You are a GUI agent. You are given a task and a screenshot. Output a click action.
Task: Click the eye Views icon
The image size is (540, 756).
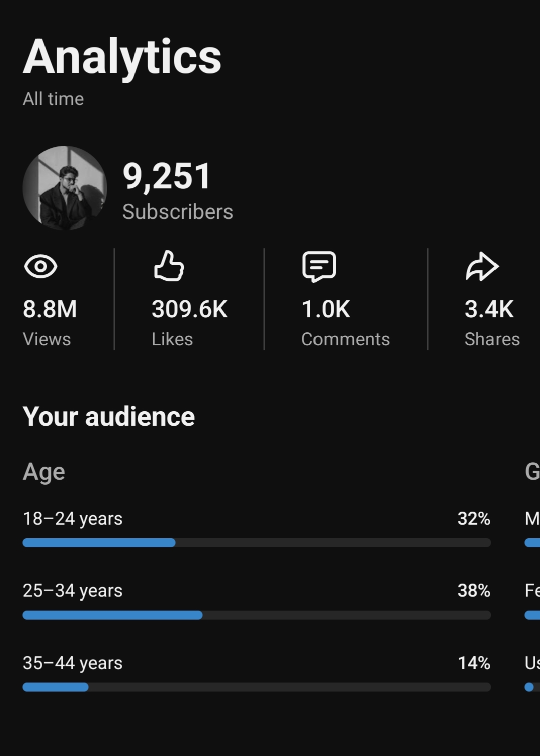[40, 266]
